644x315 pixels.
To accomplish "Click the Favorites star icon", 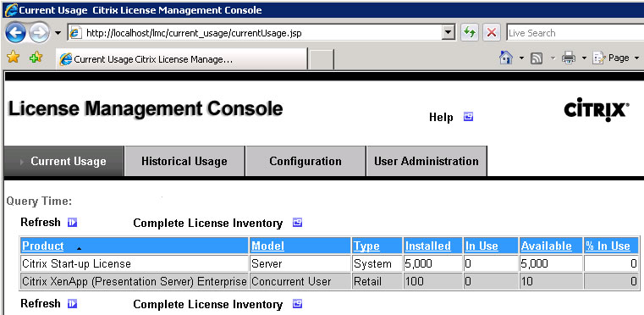I will pos(14,58).
